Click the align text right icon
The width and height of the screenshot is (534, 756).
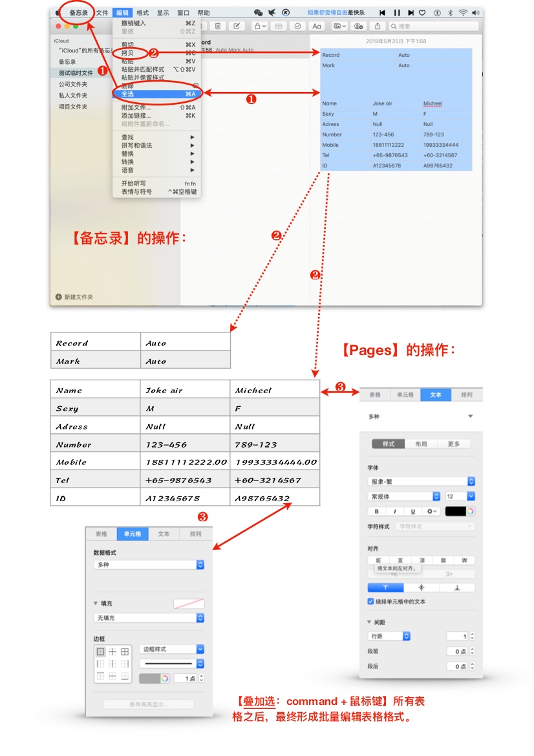[x=422, y=560]
